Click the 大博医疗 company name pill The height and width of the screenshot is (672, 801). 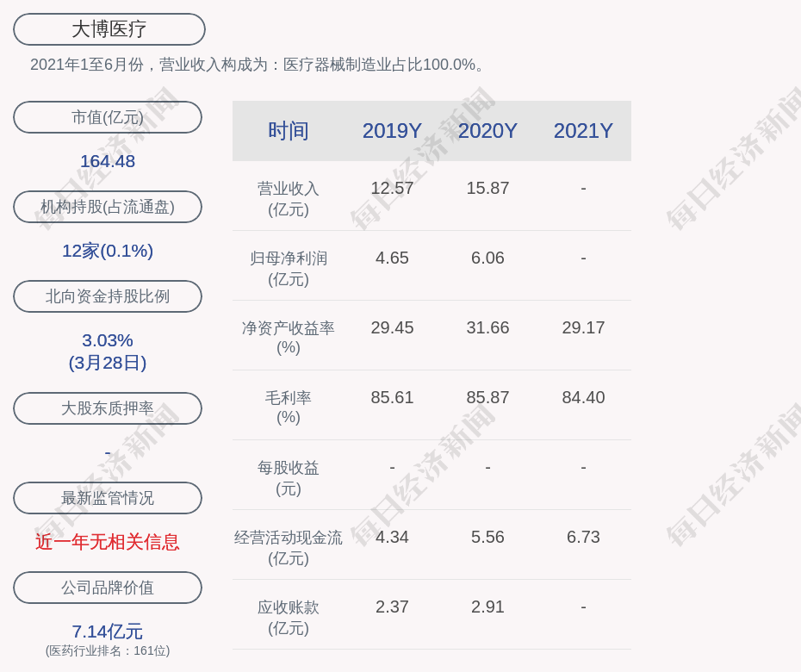click(109, 29)
